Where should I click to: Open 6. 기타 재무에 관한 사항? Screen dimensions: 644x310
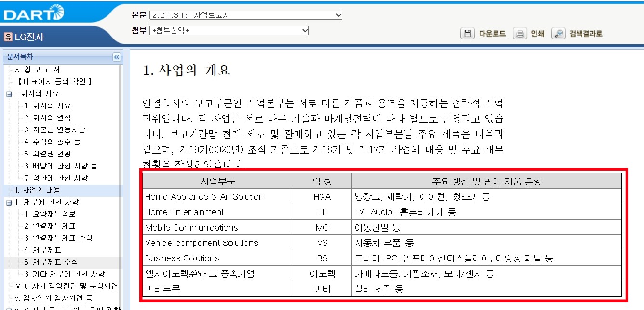pyautogui.click(x=64, y=274)
